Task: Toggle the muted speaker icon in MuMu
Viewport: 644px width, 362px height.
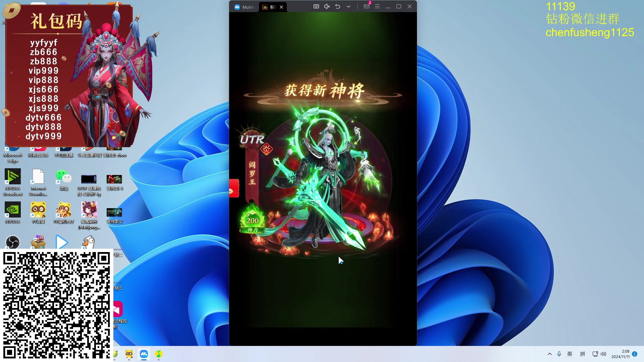Action: (x=327, y=6)
